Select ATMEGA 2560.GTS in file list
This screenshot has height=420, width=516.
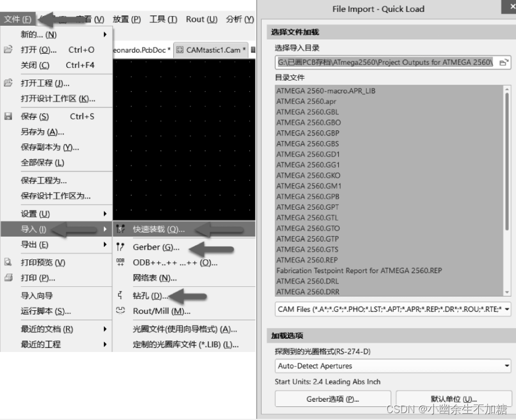[x=389, y=250]
